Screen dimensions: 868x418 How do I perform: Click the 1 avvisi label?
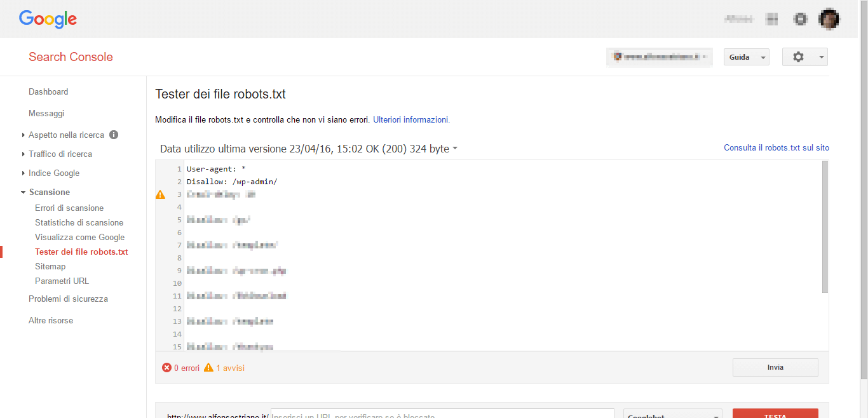click(x=230, y=368)
